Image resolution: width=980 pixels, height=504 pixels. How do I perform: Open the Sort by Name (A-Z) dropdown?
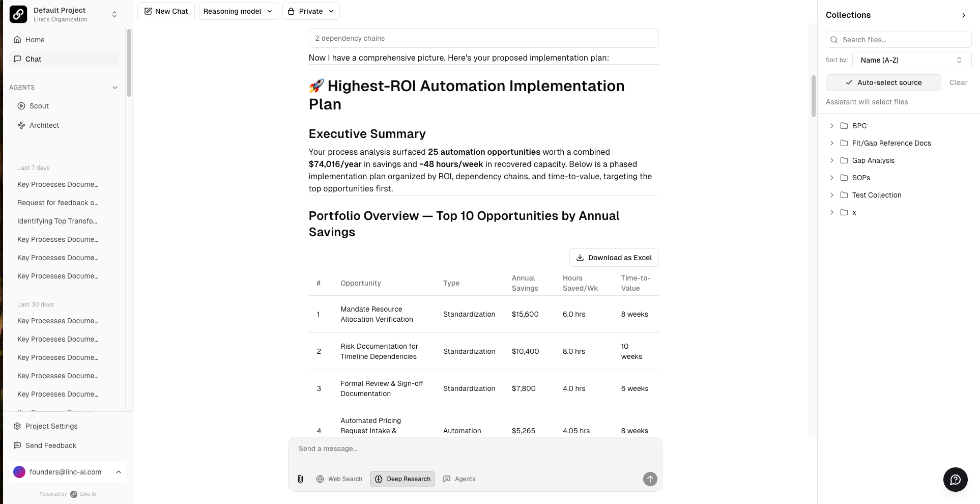(911, 60)
